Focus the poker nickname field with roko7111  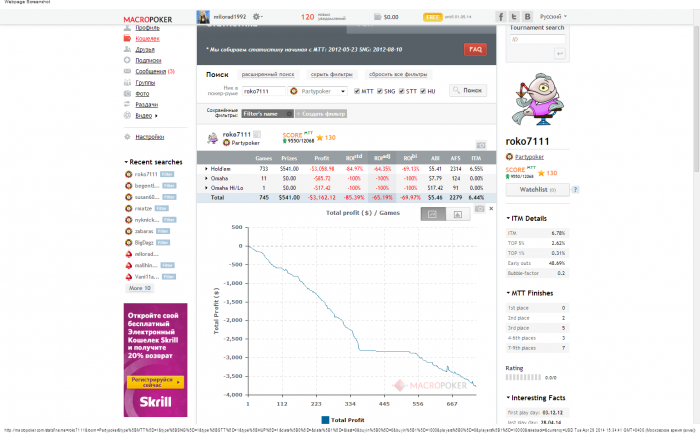pyautogui.click(x=264, y=91)
